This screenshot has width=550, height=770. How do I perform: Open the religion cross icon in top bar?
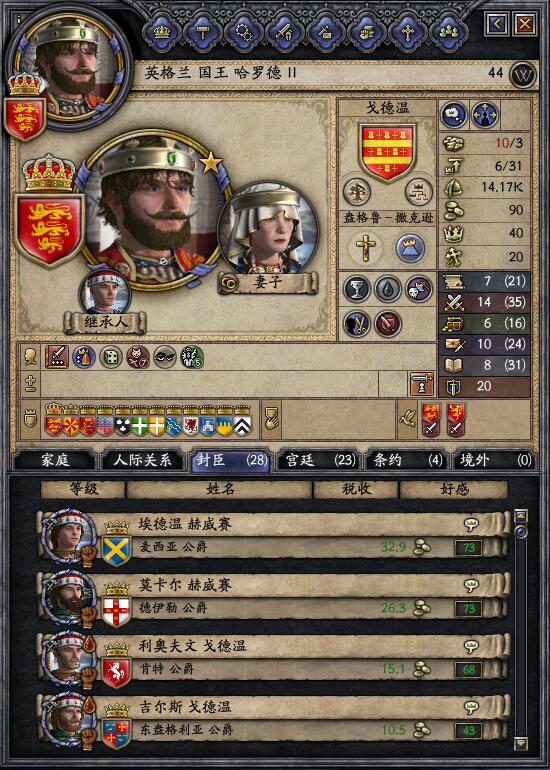pos(408,31)
